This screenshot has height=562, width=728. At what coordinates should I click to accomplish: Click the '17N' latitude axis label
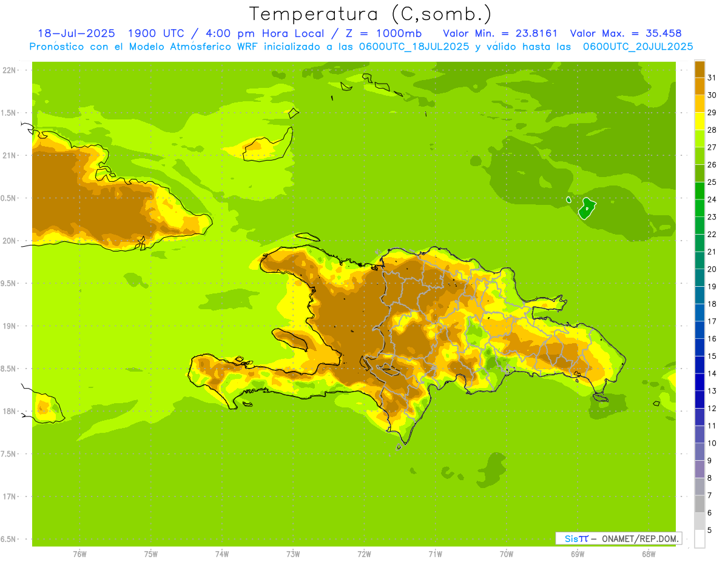click(9, 497)
